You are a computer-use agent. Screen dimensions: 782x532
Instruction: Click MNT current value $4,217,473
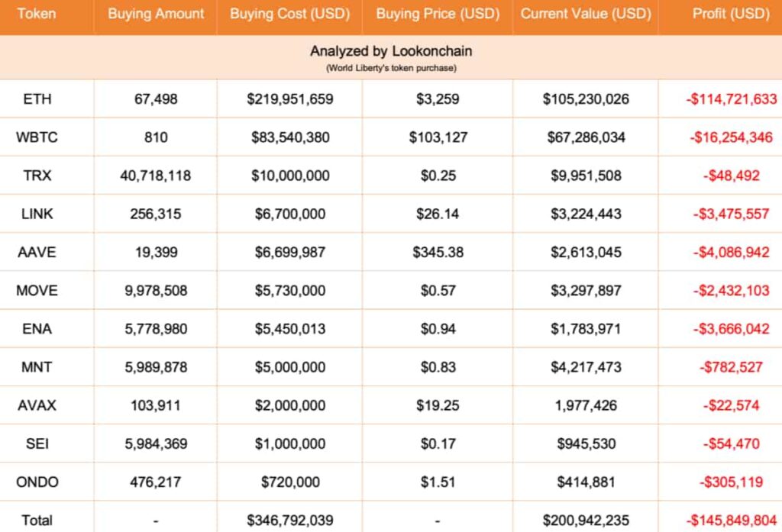tap(586, 366)
